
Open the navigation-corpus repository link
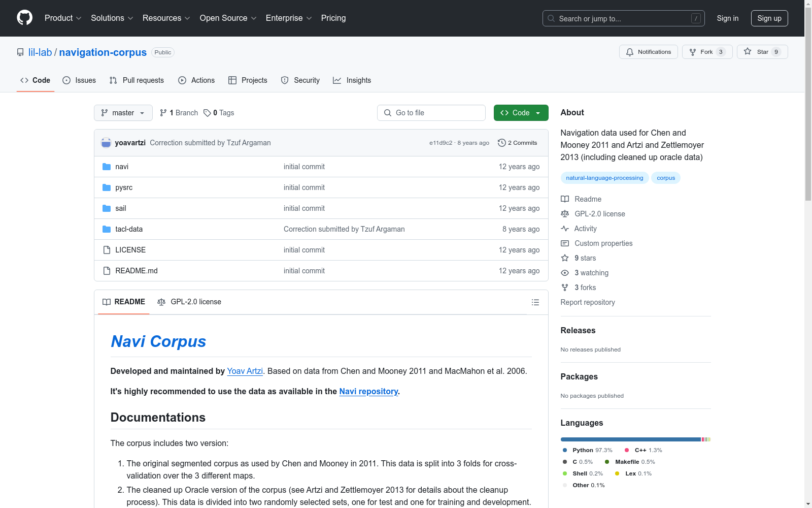103,52
